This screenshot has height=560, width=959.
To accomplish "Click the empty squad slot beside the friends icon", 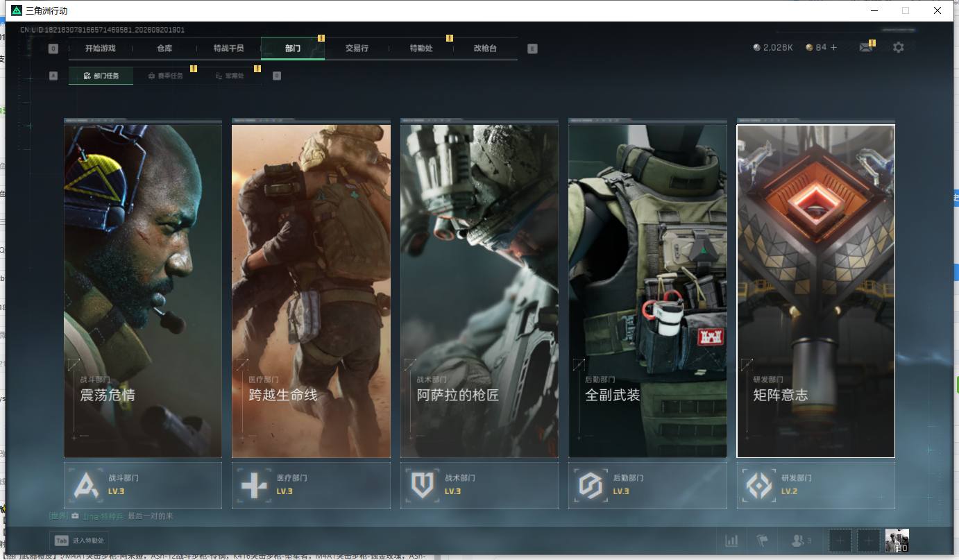I will 840,540.
